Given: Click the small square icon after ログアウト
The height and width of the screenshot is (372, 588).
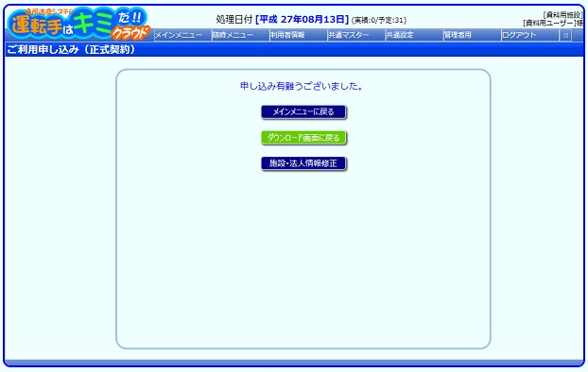Looking at the screenshot, I should [x=565, y=35].
